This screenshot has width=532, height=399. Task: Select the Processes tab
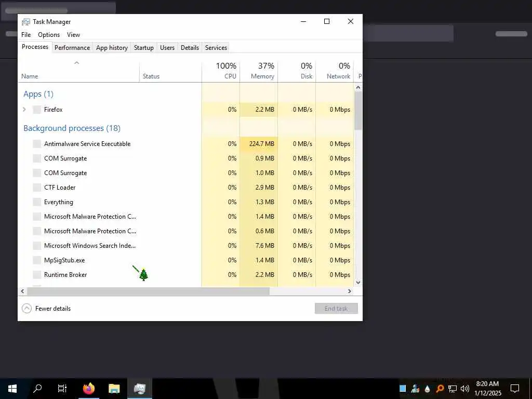click(35, 47)
